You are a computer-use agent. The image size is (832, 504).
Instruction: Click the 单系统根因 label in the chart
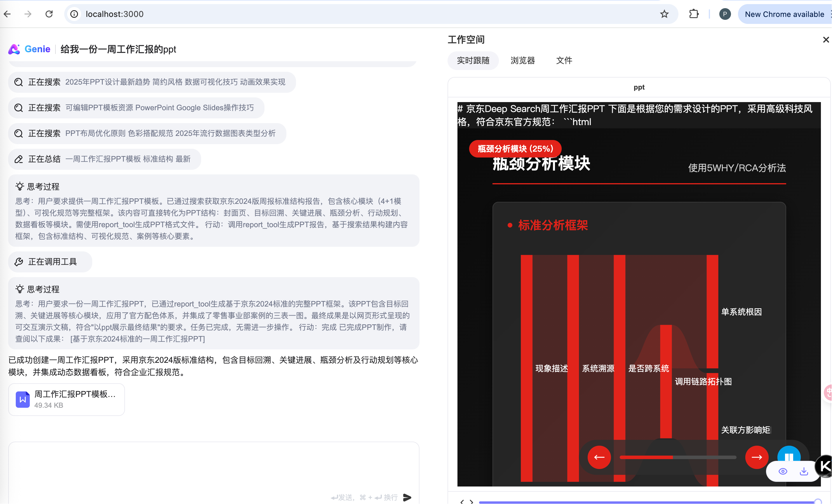coord(742,312)
